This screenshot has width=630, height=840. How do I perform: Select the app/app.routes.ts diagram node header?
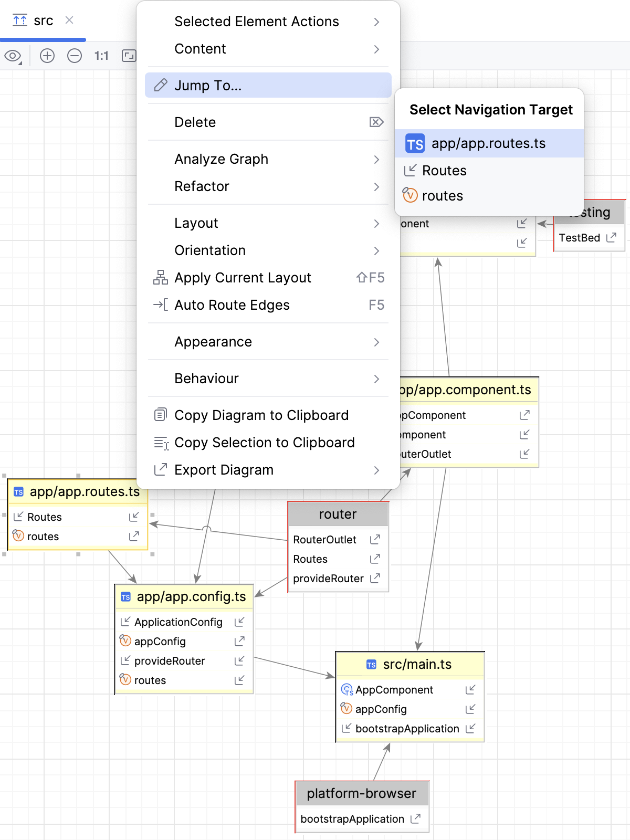pos(78,492)
